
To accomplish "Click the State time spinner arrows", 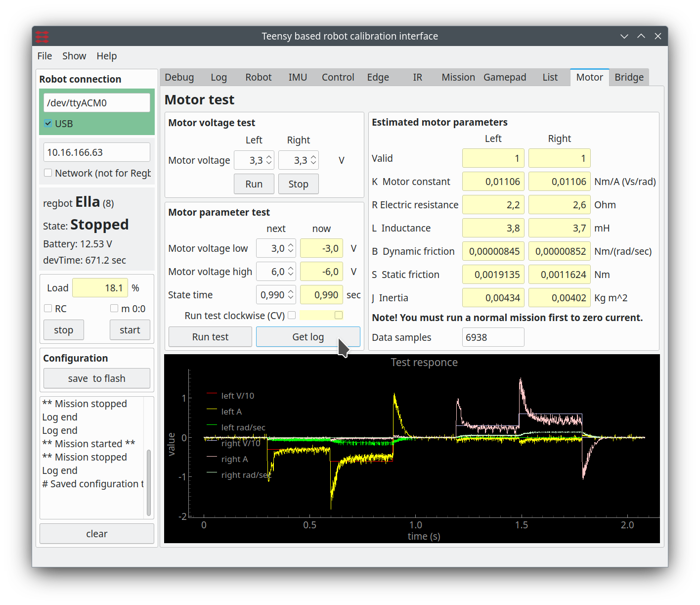I will (x=291, y=295).
